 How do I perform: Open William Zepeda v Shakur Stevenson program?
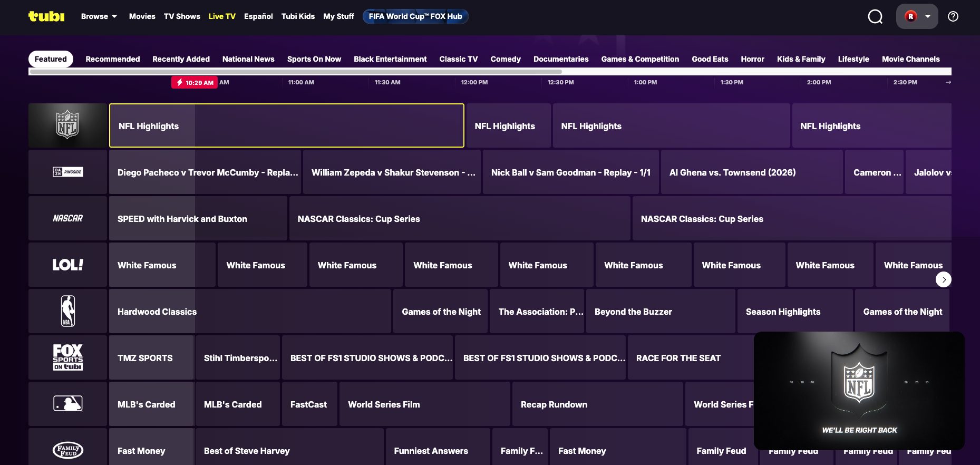pos(392,172)
